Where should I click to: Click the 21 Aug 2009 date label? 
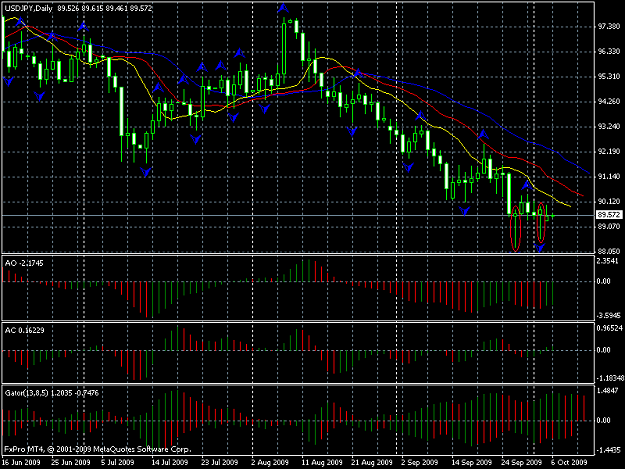372,462
